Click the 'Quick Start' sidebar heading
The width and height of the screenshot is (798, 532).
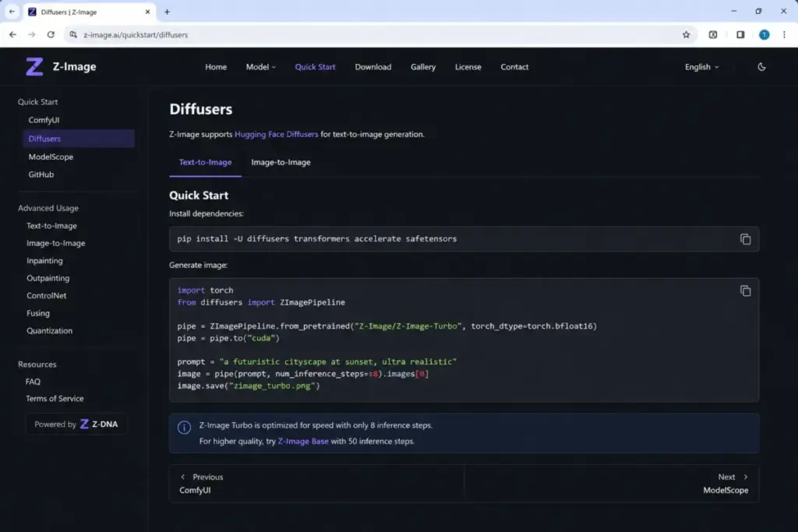(x=37, y=102)
